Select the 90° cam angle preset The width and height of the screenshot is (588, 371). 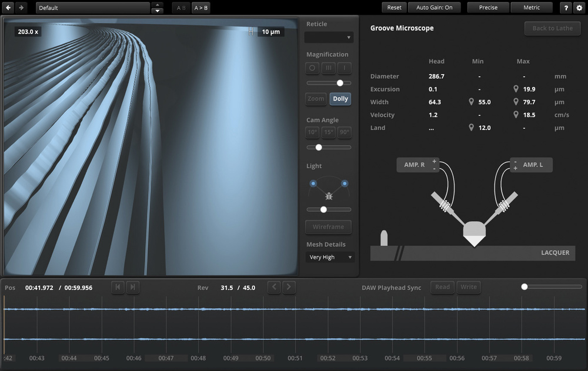coord(345,132)
